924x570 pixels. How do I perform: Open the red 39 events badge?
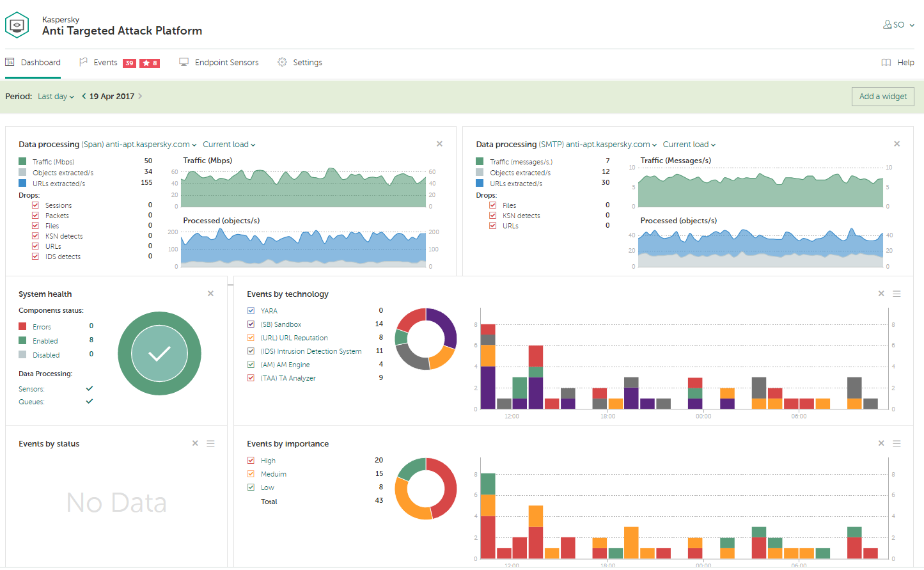(x=129, y=63)
